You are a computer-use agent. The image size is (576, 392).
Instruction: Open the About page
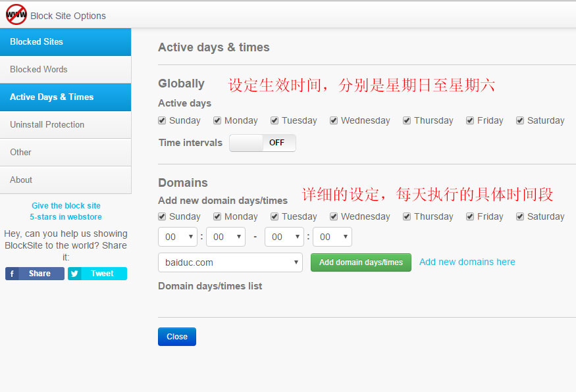tap(65, 180)
